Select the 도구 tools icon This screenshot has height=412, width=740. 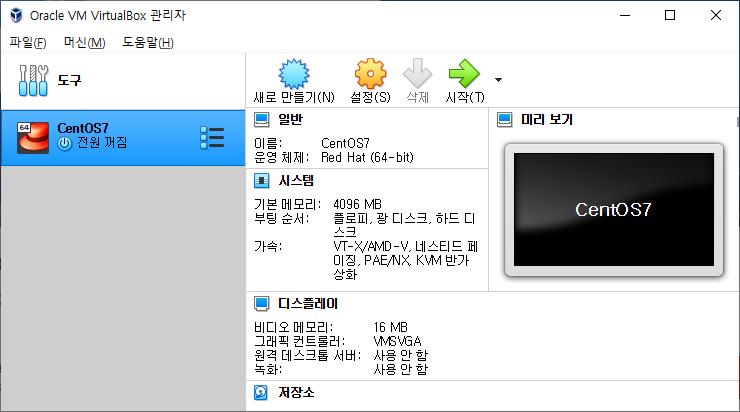[x=34, y=80]
